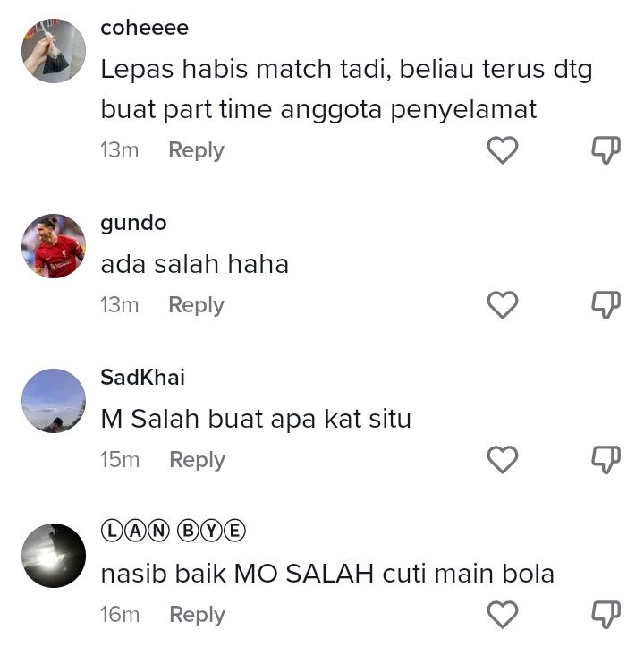Reply to coheeee's comment

pos(197,150)
